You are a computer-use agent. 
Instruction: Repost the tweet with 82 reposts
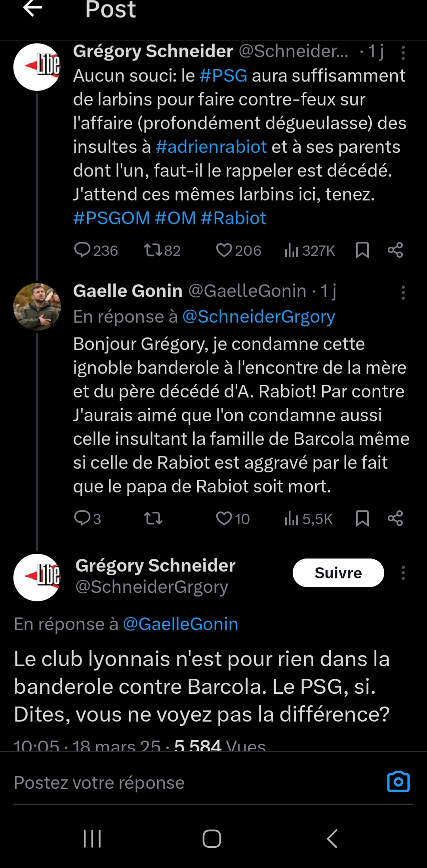(x=153, y=250)
